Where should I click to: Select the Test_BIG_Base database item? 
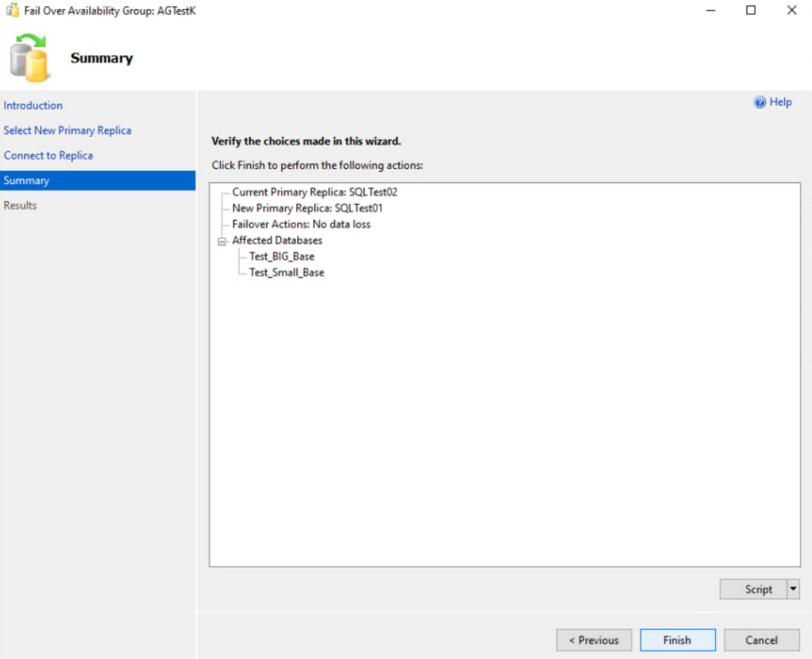tap(281, 256)
